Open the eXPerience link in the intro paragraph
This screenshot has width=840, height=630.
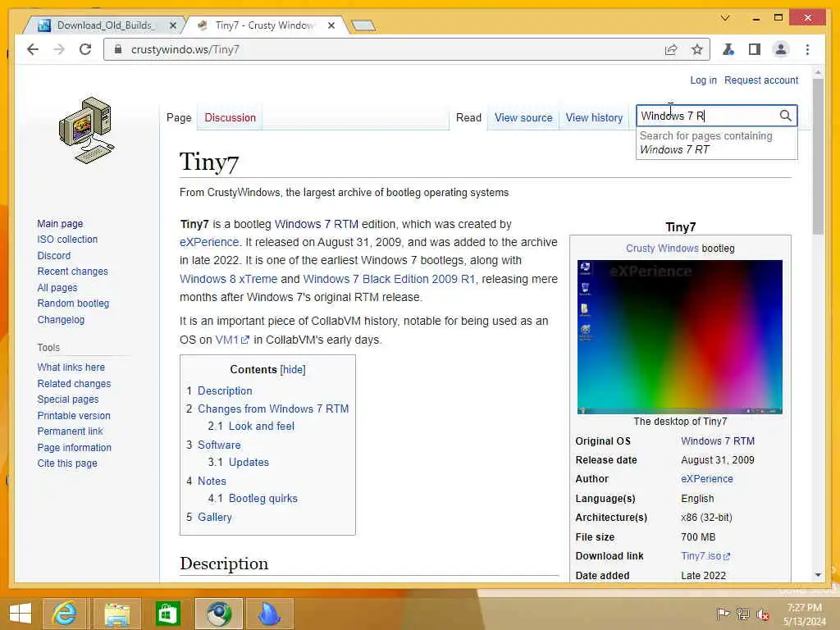pos(209,242)
